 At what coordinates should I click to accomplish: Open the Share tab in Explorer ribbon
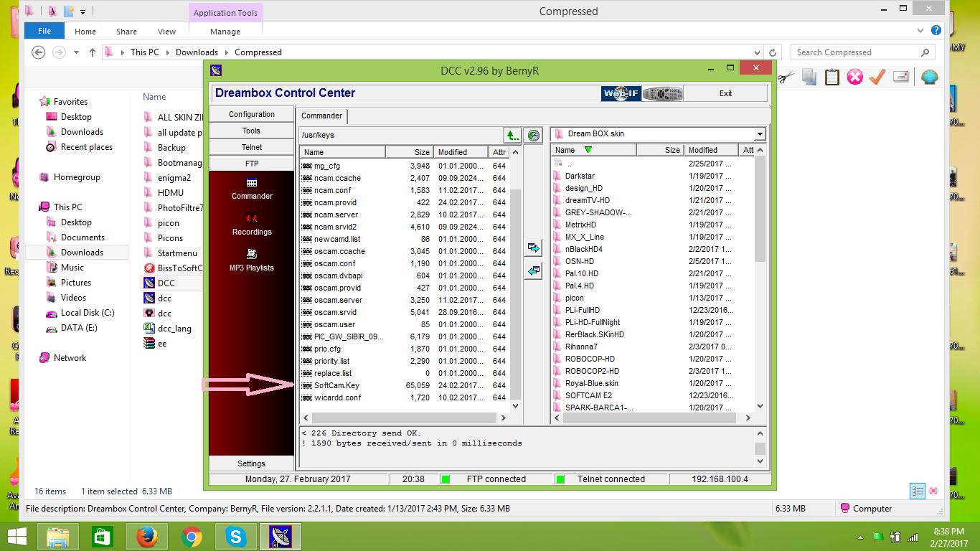pyautogui.click(x=127, y=32)
